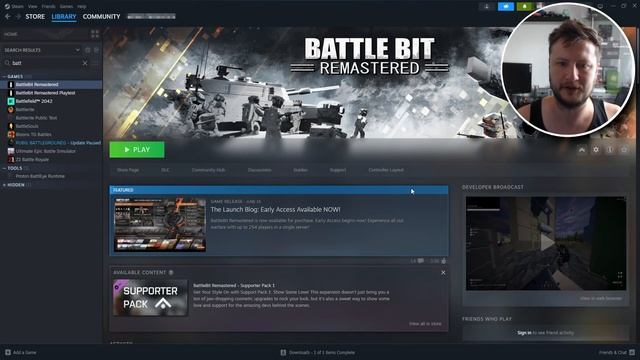The height and width of the screenshot is (360, 640).
Task: Dismiss the Available Content panel
Action: click(443, 273)
